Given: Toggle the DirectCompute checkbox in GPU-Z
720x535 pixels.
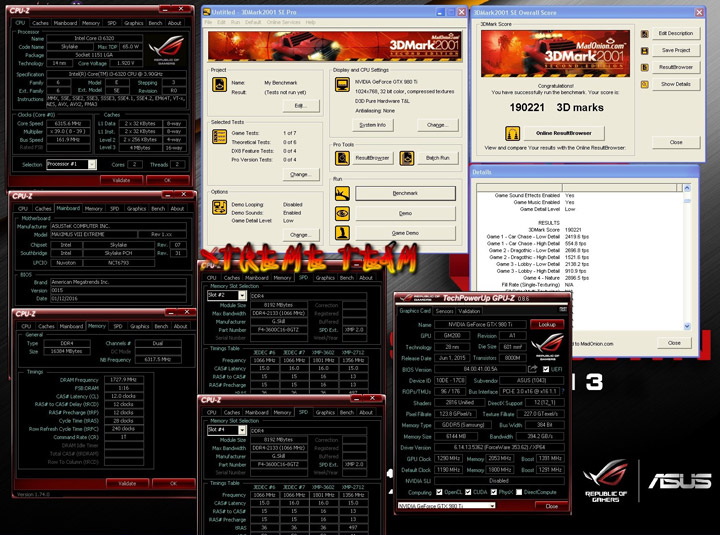Looking at the screenshot, I should click(x=519, y=492).
